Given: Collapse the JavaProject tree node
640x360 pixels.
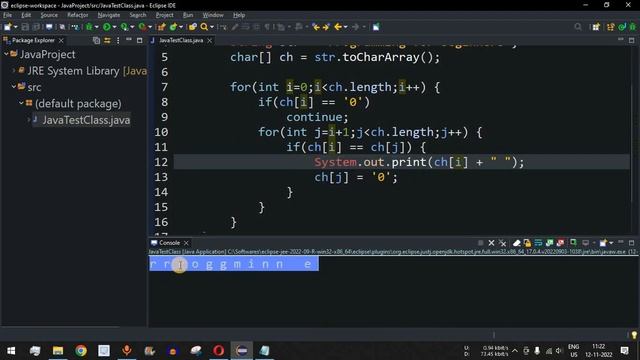Looking at the screenshot, I should click(6, 54).
